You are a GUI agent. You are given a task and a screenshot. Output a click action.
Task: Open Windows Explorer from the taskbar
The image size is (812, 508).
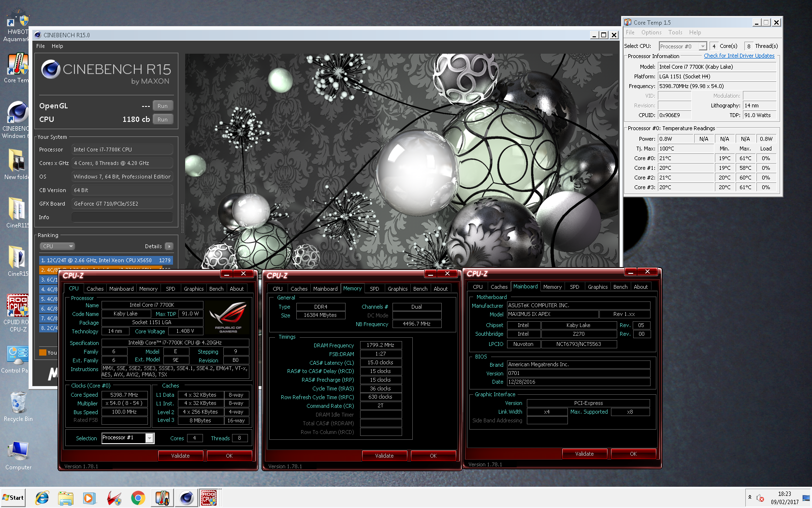point(66,497)
